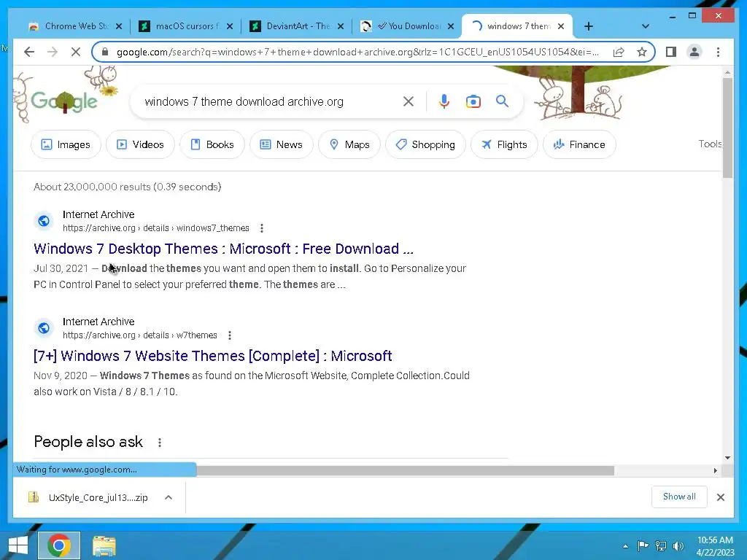
Task: Filter results by Videos
Action: (140, 144)
